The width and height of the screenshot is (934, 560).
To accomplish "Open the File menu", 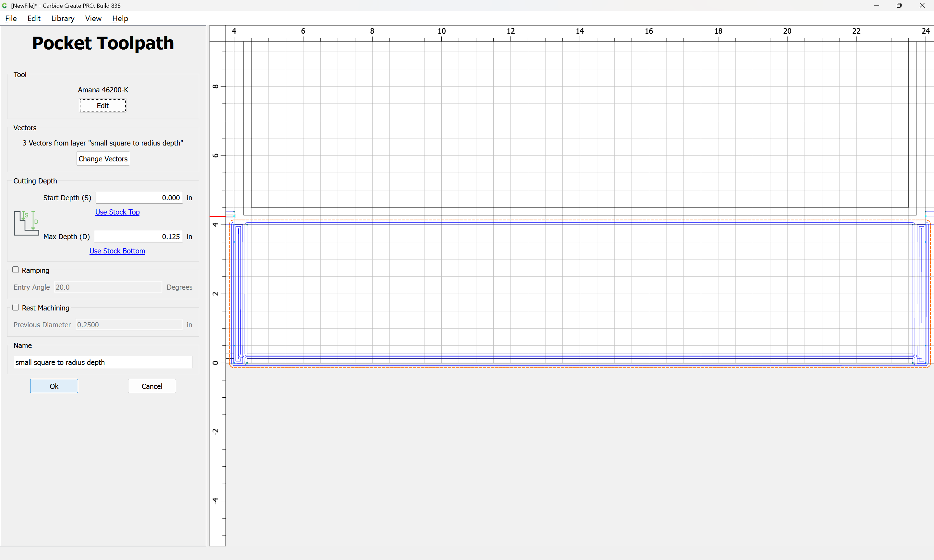I will point(11,18).
